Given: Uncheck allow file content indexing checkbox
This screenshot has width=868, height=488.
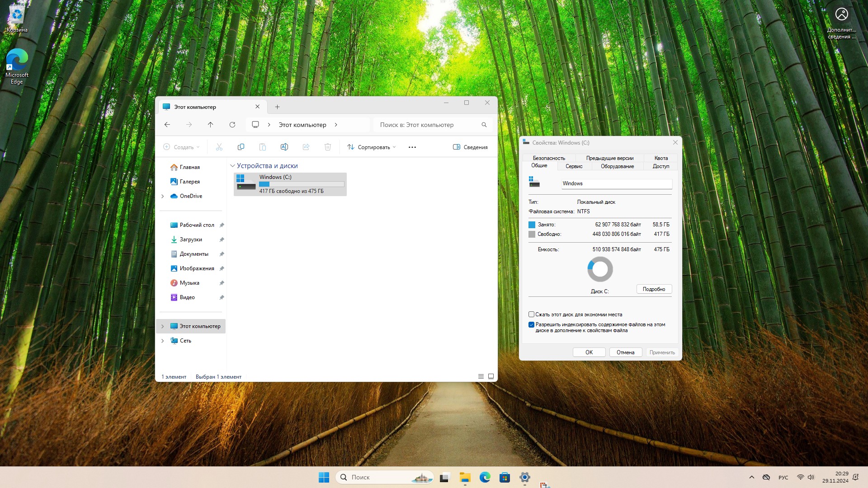Looking at the screenshot, I should pyautogui.click(x=532, y=324).
